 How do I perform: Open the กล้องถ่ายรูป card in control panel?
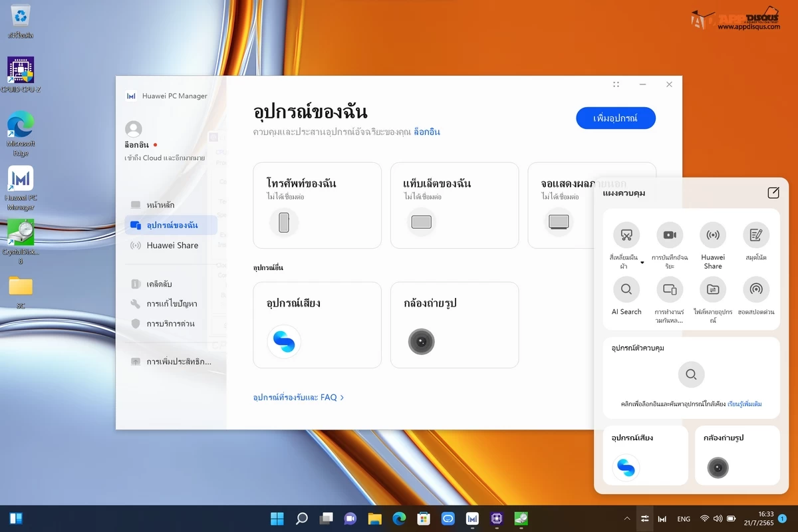tap(737, 456)
